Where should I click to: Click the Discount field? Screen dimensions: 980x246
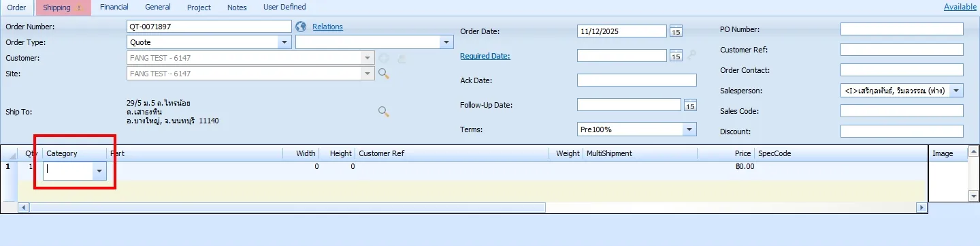pos(902,132)
